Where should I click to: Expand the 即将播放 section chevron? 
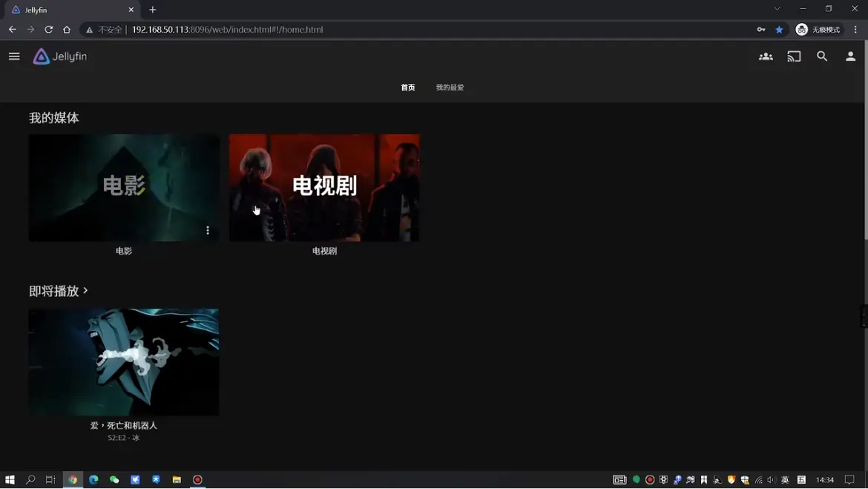[86, 291]
